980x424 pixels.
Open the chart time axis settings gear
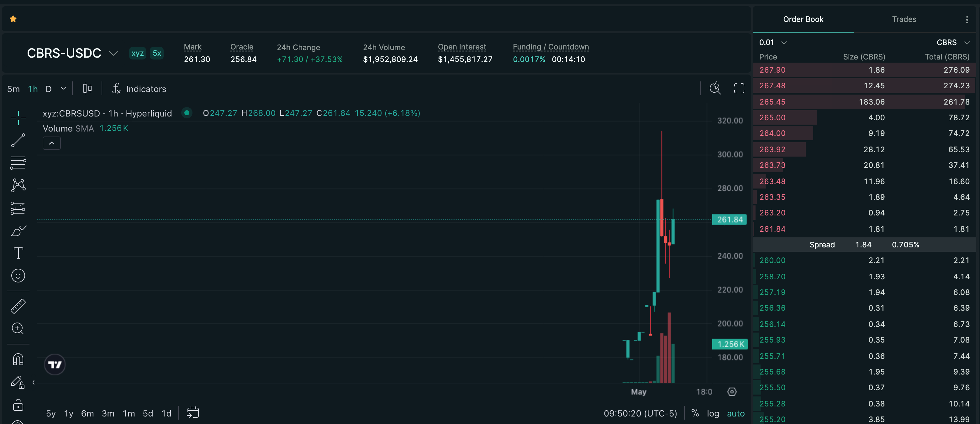click(732, 392)
